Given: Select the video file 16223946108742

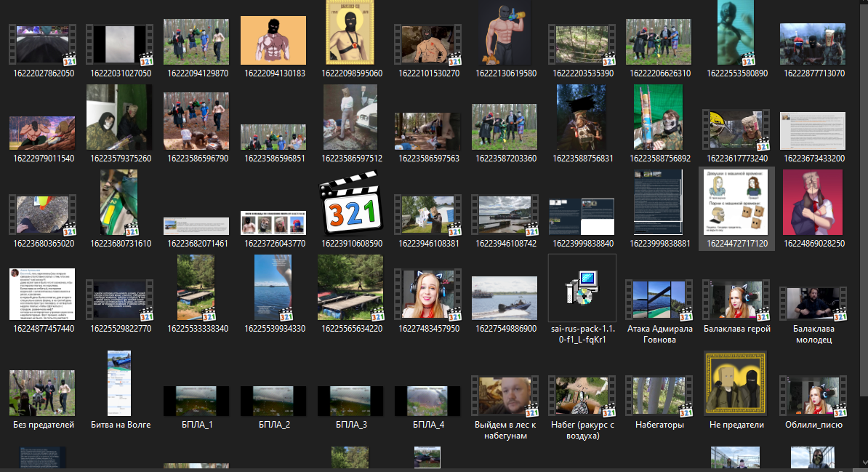Looking at the screenshot, I should pyautogui.click(x=505, y=215).
